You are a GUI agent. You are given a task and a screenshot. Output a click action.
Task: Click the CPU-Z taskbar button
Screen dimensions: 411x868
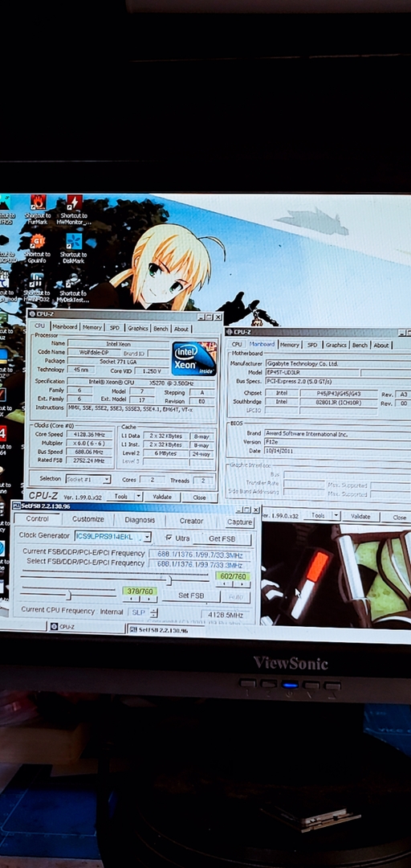click(85, 627)
